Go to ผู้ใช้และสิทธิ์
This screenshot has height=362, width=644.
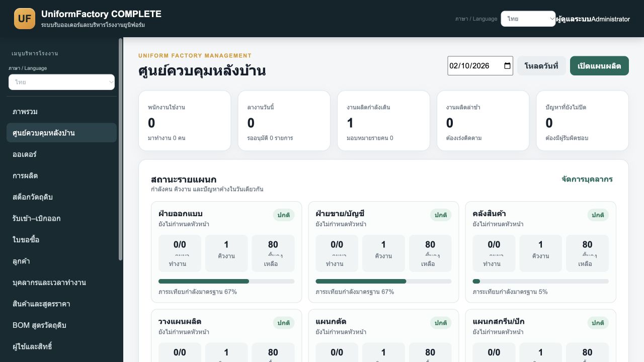tap(61, 346)
